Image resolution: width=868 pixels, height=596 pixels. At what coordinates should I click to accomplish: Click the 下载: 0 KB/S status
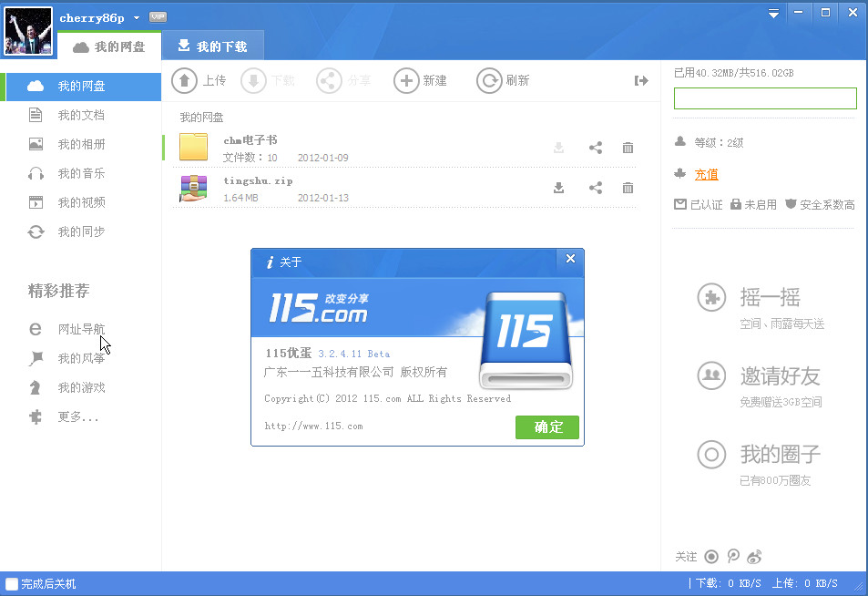[x=728, y=583]
